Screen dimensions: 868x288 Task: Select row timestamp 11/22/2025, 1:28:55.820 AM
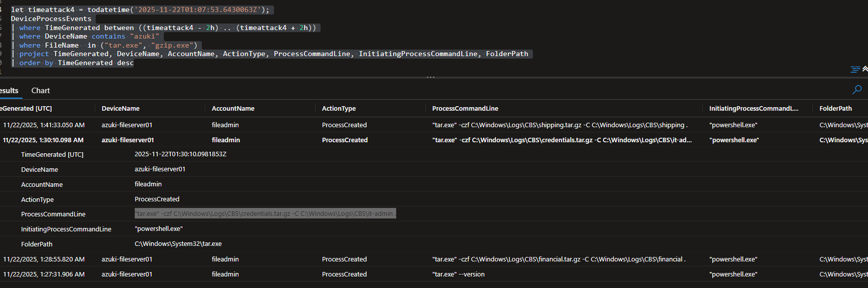[44, 259]
